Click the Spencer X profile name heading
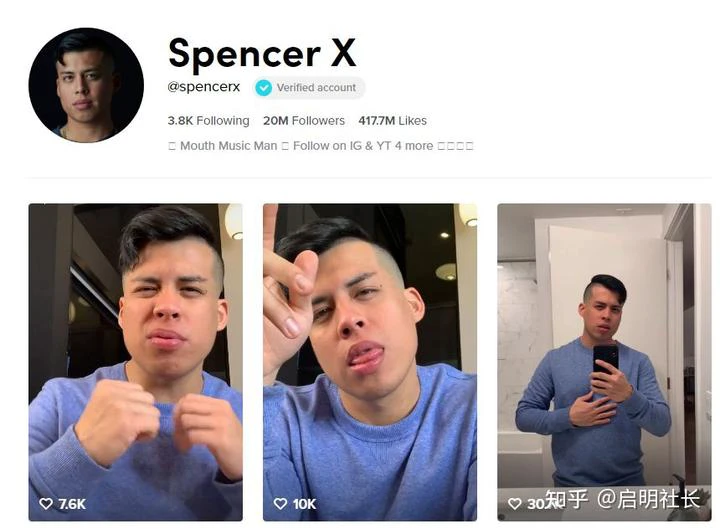720x529 pixels. coord(262,54)
